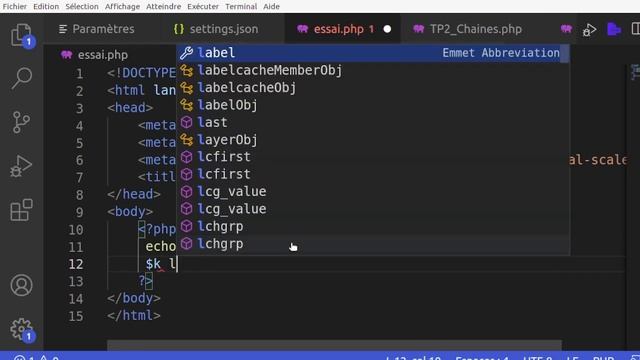The image size is (640, 360).
Task: Pick the labelObj suggestion
Action: pyautogui.click(x=373, y=105)
